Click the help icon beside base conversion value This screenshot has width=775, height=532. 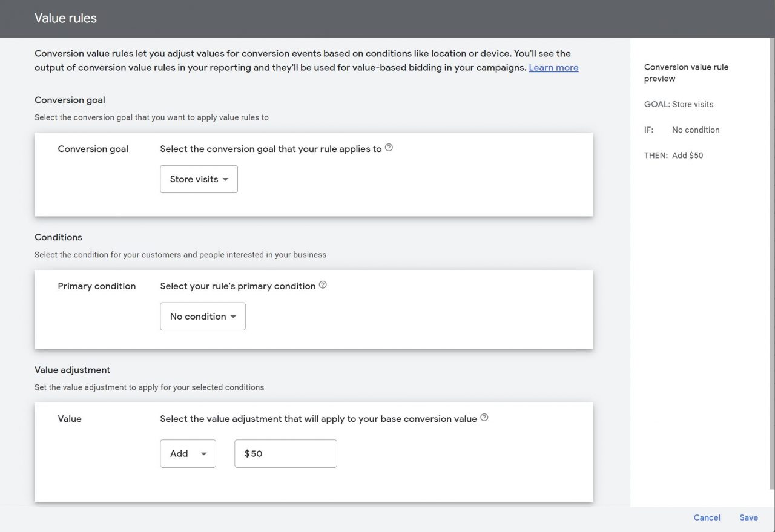point(484,418)
